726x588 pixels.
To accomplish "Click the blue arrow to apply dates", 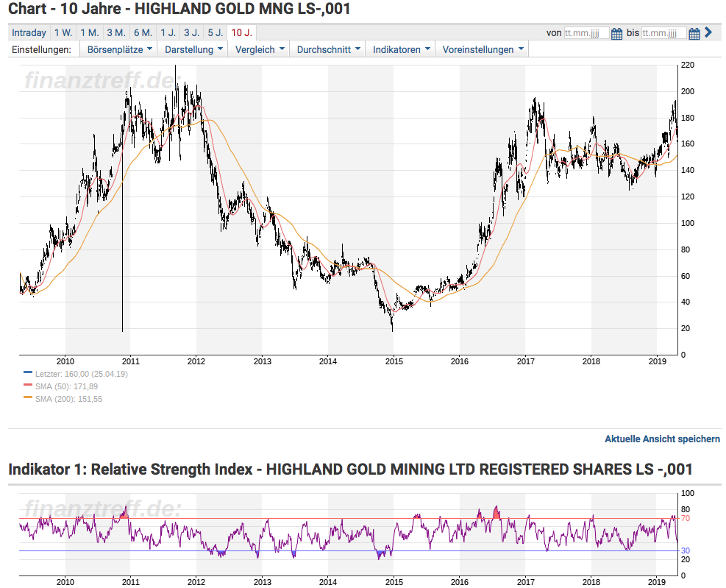I will point(708,32).
